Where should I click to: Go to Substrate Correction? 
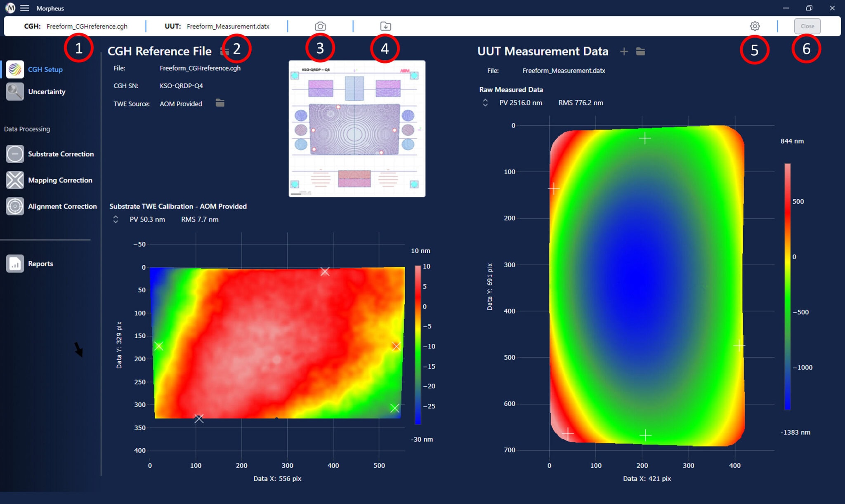(60, 154)
